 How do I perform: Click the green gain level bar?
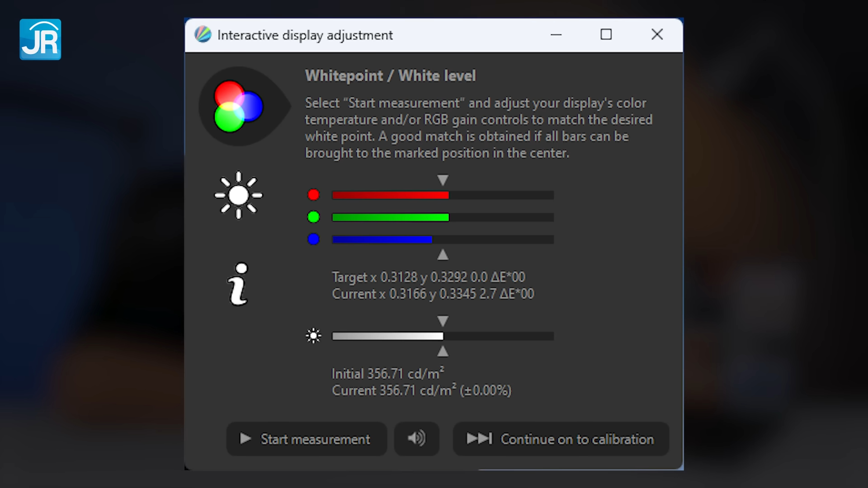[443, 217]
